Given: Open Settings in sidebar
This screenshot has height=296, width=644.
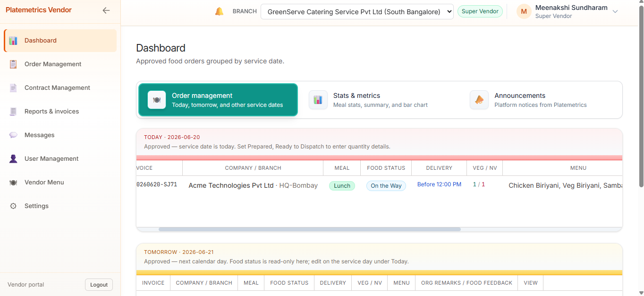Looking at the screenshot, I should [60, 206].
